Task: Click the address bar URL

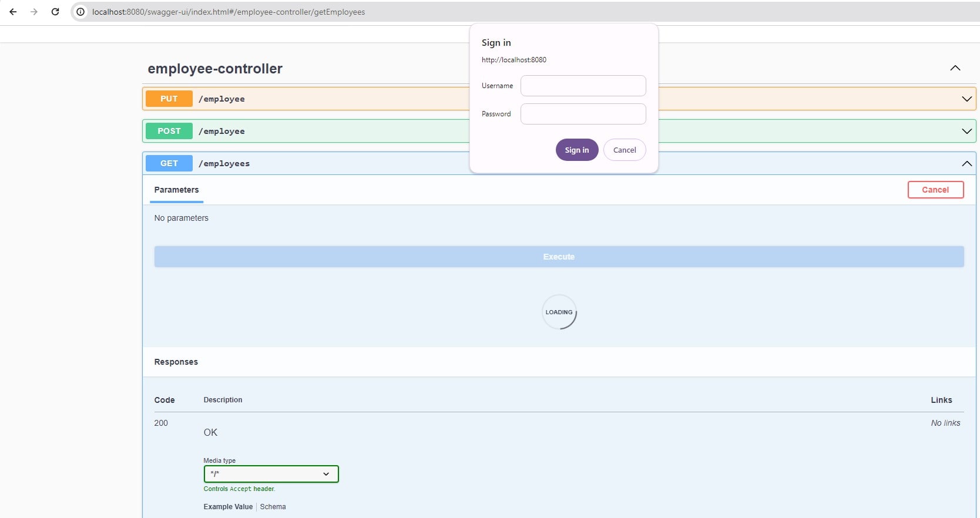Action: (229, 12)
